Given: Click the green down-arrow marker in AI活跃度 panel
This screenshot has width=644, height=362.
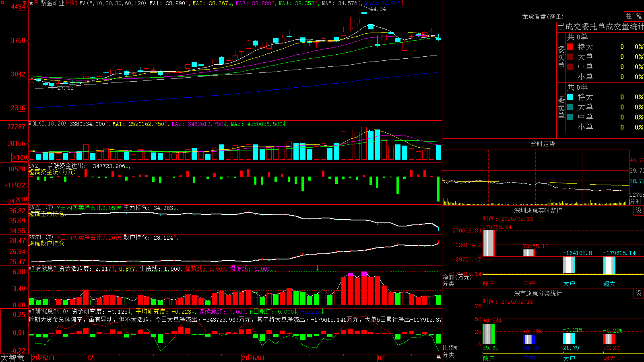Looking at the screenshot, I should pos(317,268).
